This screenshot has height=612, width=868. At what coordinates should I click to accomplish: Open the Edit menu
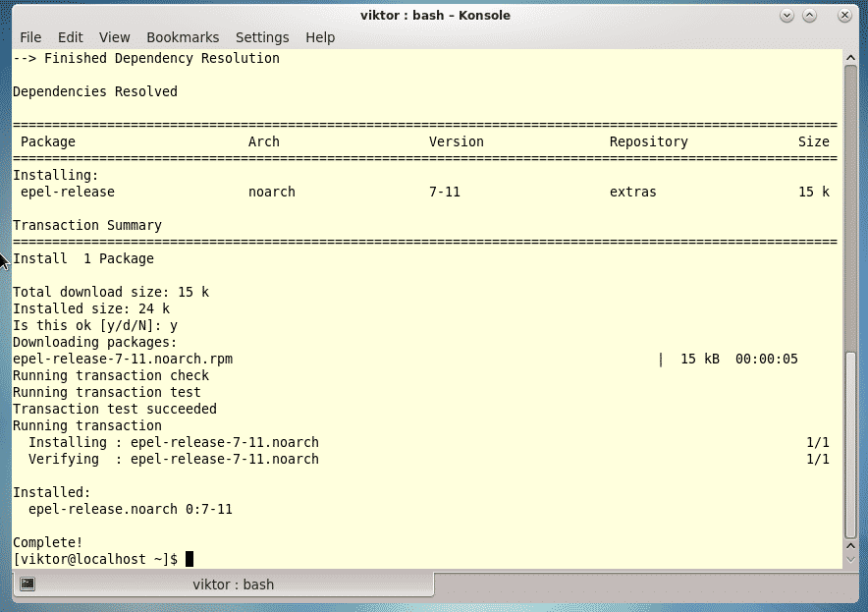(70, 37)
